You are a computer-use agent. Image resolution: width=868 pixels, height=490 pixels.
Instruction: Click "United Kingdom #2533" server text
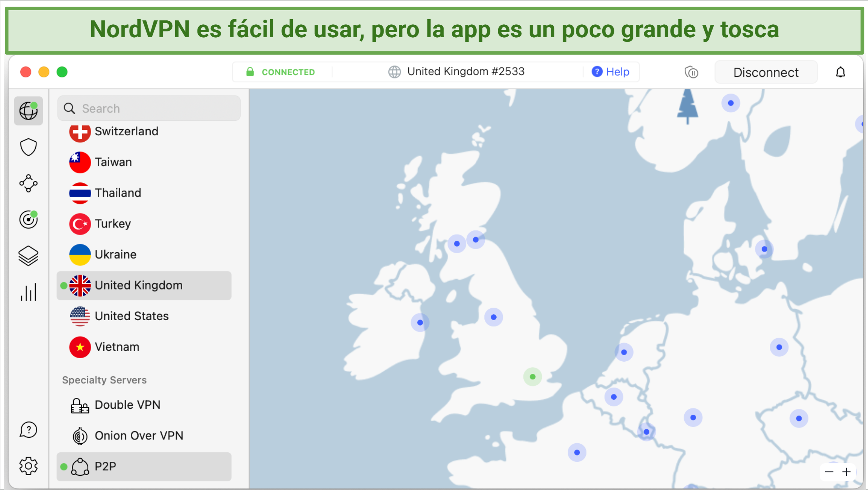[466, 71]
